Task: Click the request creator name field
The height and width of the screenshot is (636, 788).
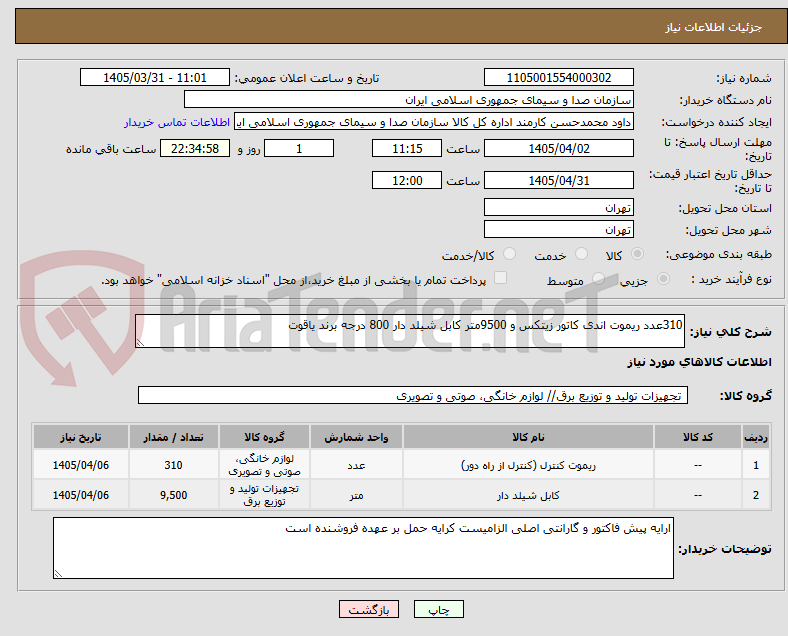Action: pos(434,122)
